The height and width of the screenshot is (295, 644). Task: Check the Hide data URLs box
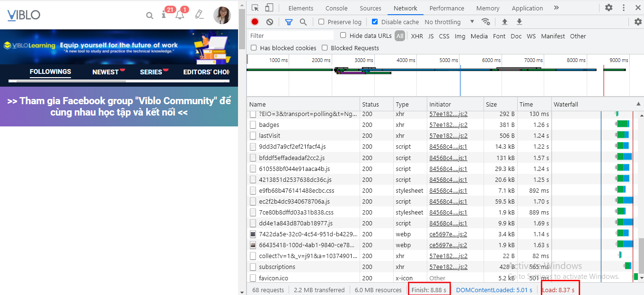tap(343, 36)
